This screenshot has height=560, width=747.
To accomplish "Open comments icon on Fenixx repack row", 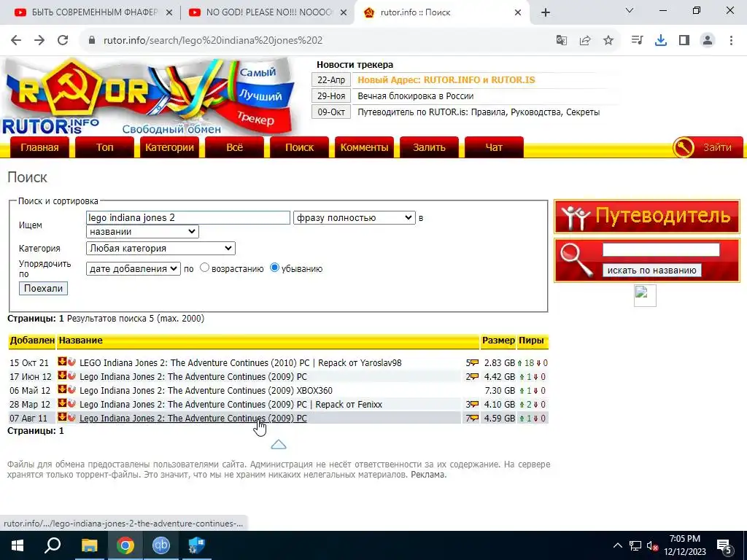I will [x=474, y=404].
